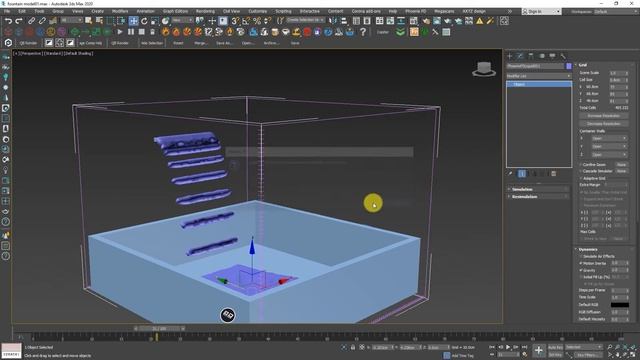Open the Workspaces Default dropdown
This screenshot has width=640, height=360.
click(616, 11)
